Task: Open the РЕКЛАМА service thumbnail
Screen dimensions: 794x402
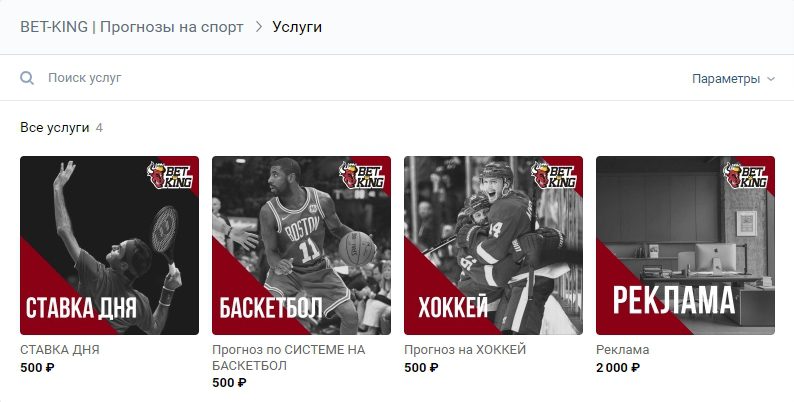Action: point(685,246)
